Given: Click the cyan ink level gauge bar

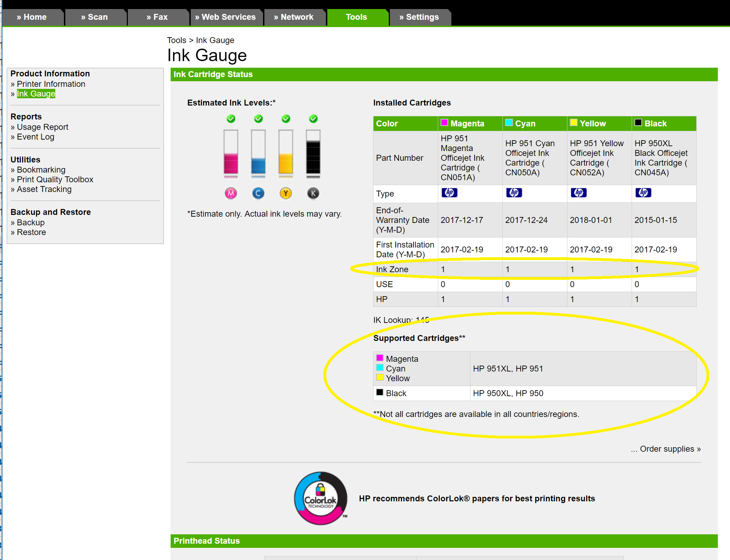Looking at the screenshot, I should tap(258, 152).
